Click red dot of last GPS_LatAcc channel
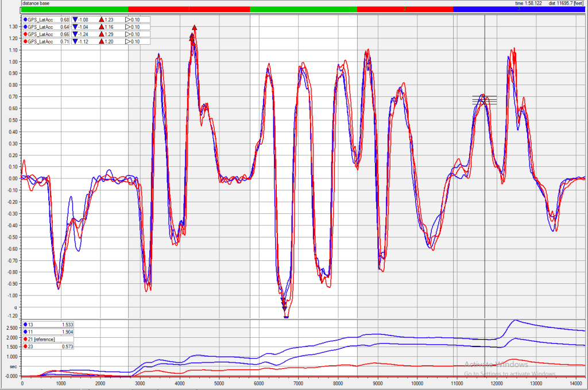588x390 pixels. pos(26,42)
